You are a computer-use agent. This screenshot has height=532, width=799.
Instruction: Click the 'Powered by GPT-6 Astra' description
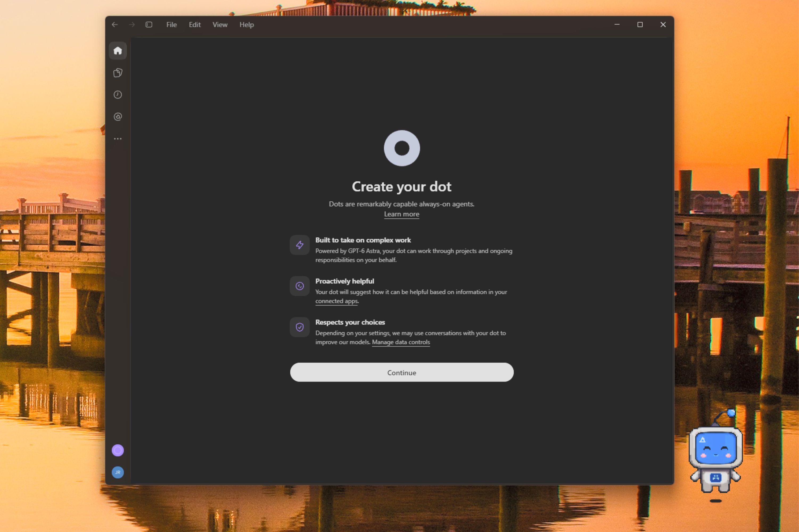click(414, 255)
